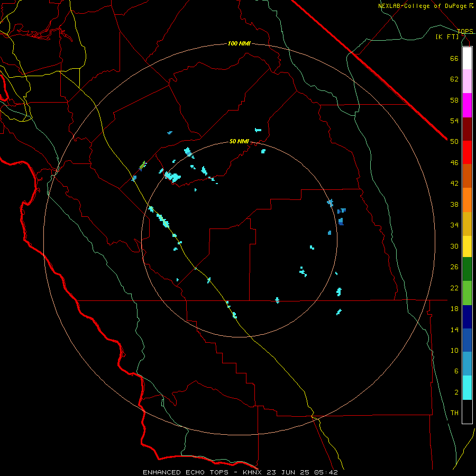Click the magenta legend swatch
476x476 pixels.
point(467,105)
